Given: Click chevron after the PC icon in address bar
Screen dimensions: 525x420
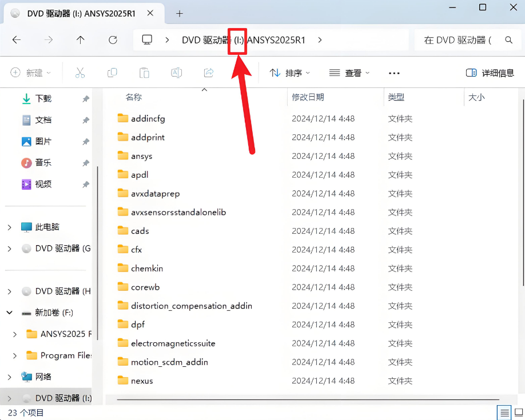Looking at the screenshot, I should click(167, 40).
